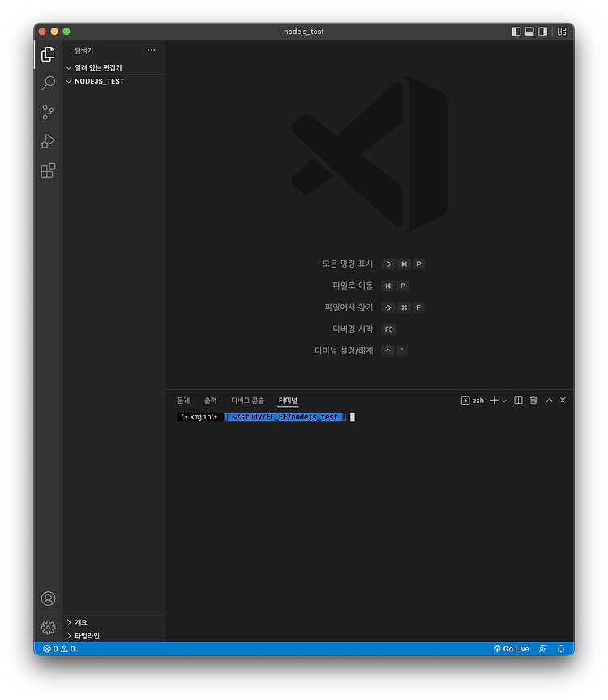Click the F5 key hint
This screenshot has width=608, height=700.
[389, 329]
